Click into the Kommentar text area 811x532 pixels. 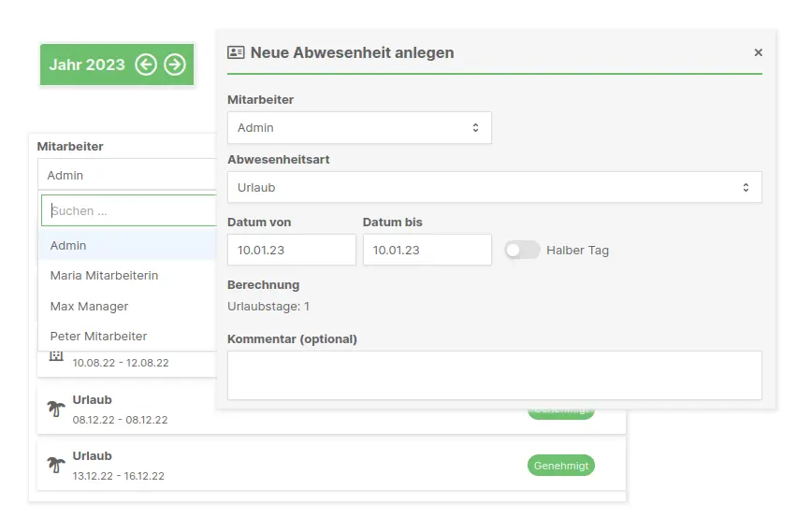[x=494, y=375]
